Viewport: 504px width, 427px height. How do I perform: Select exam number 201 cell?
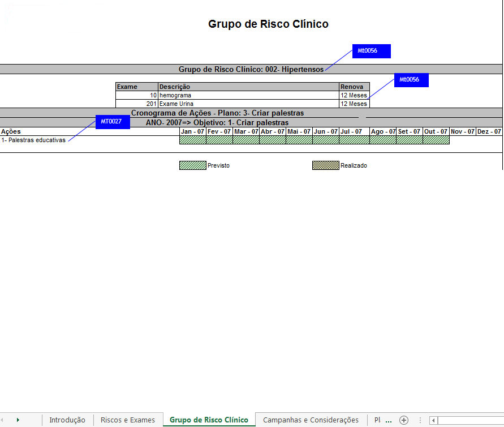point(137,104)
